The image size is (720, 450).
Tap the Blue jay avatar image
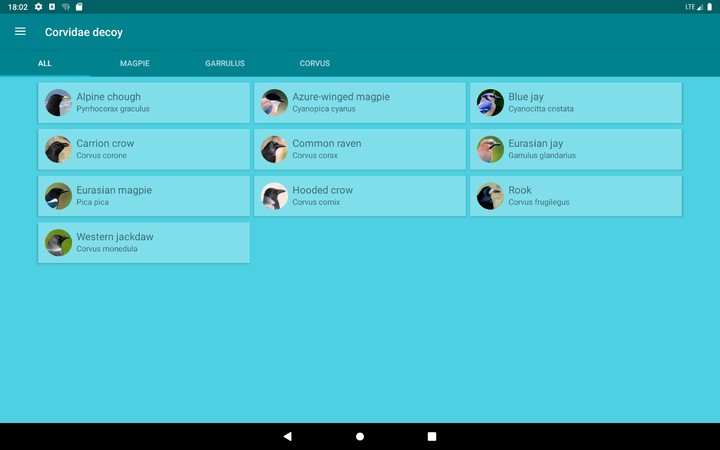tap(490, 103)
